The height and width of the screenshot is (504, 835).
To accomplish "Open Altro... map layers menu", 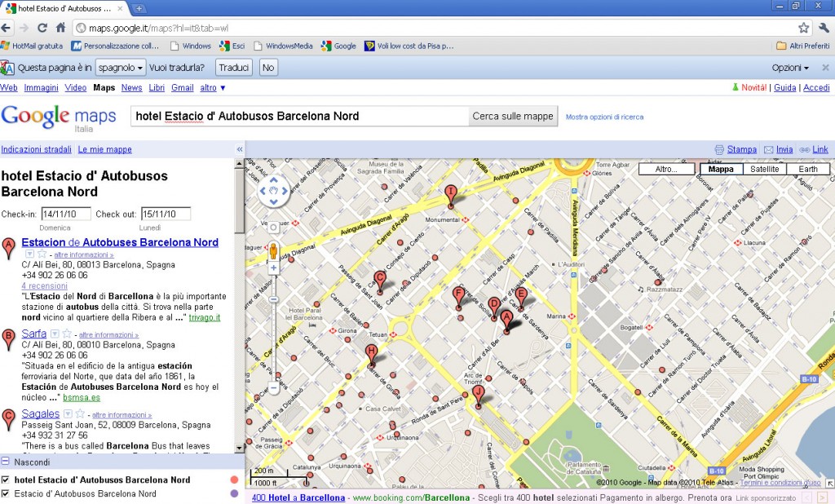I will coord(666,169).
